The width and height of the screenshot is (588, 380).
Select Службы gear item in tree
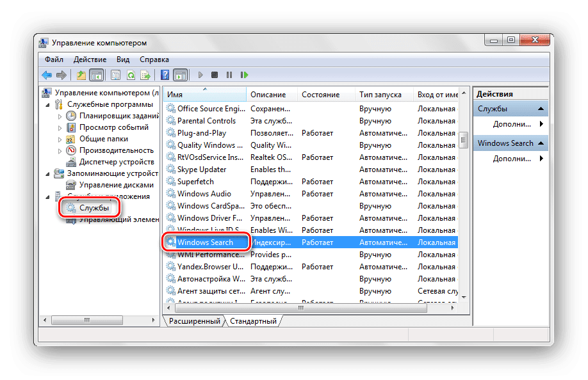point(87,208)
